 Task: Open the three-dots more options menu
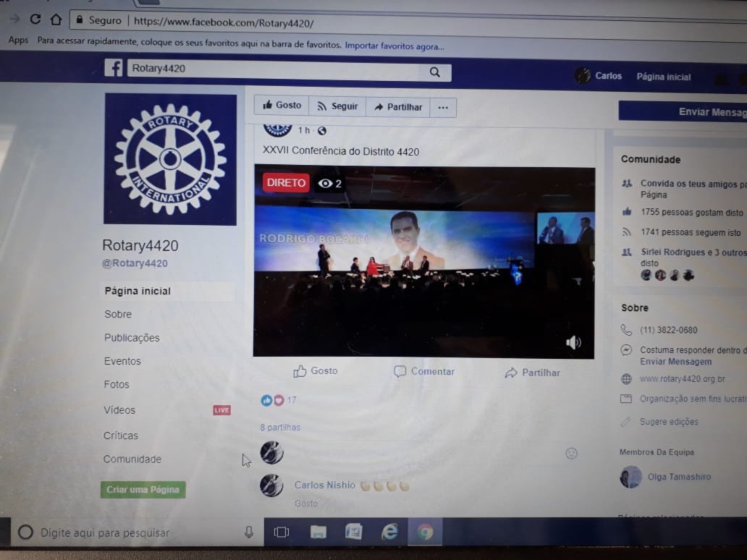[x=443, y=108]
